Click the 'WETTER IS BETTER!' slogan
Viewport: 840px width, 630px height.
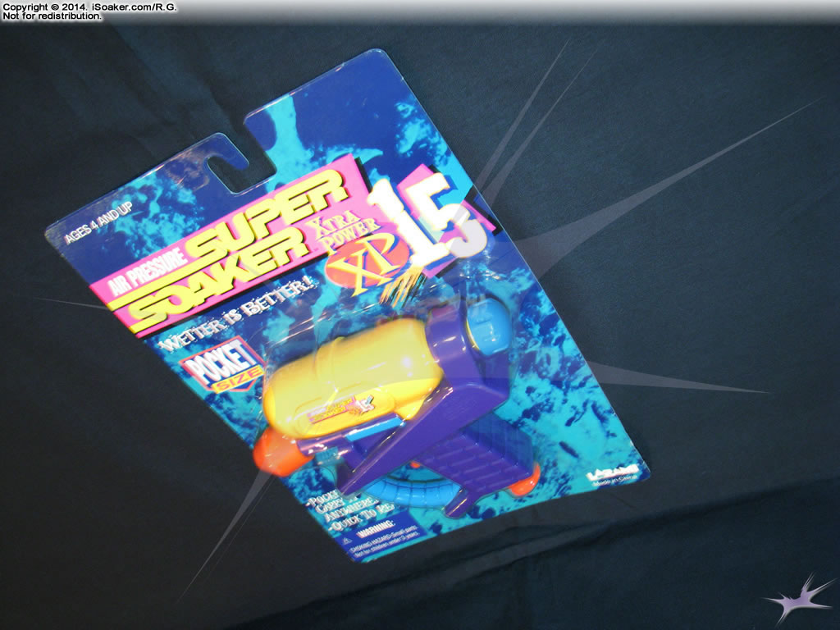click(x=237, y=315)
